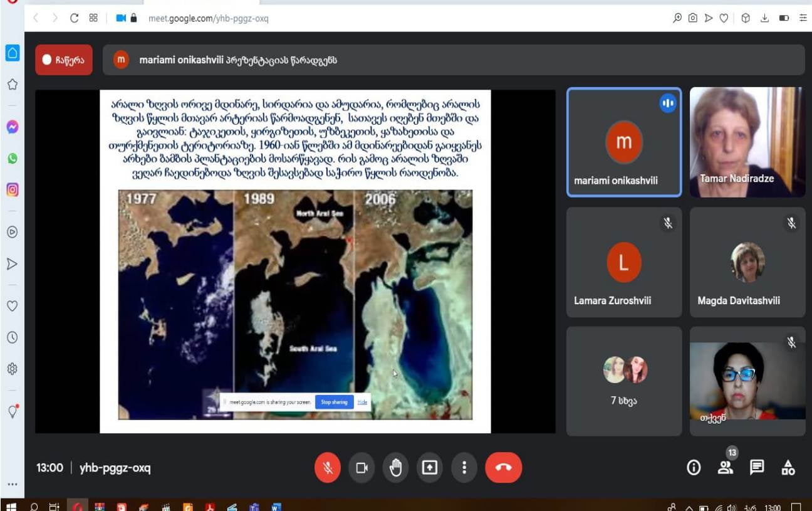Open Opera's easy setup menu
The height and width of the screenshot is (511, 812).
pos(803,18)
